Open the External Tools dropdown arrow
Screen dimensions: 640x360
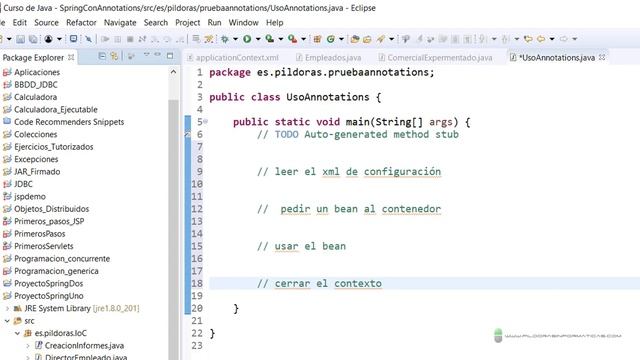(x=303, y=39)
